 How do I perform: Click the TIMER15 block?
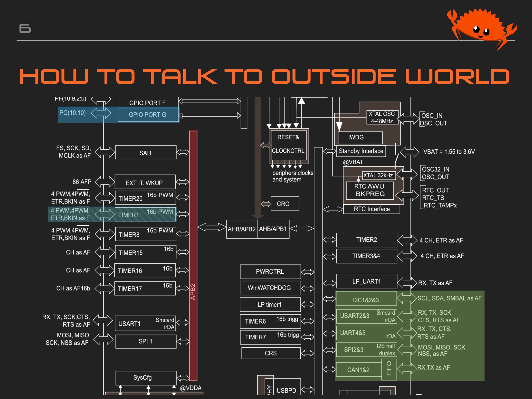tap(145, 252)
